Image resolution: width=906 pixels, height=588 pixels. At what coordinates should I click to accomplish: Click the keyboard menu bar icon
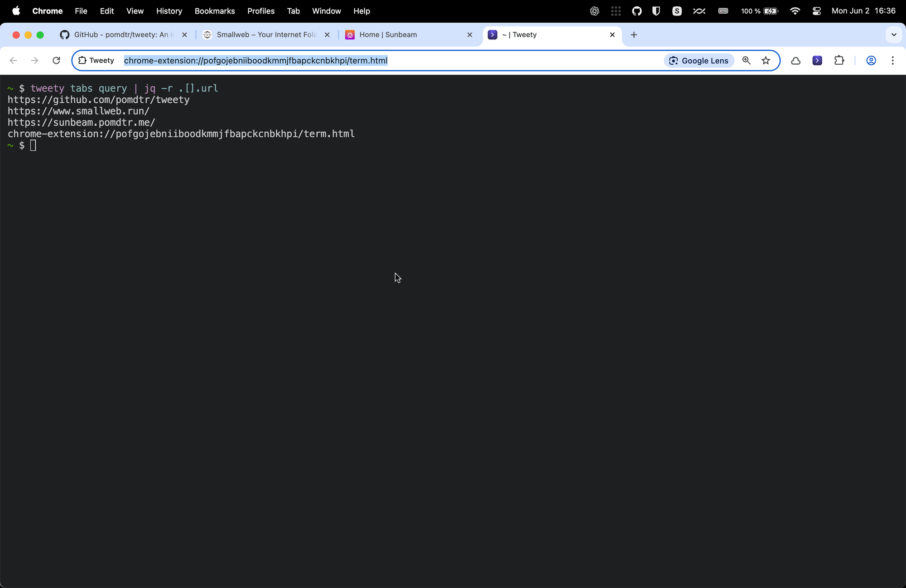[723, 11]
